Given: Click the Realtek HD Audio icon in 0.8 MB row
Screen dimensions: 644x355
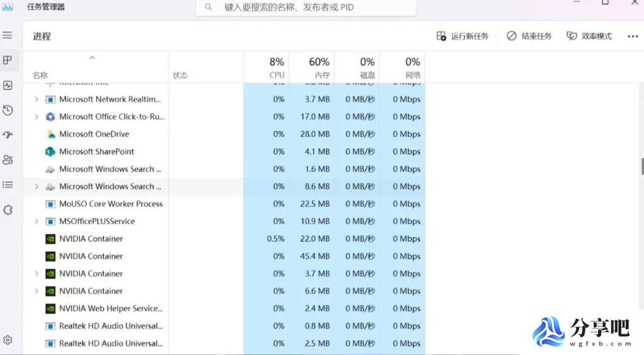Looking at the screenshot, I should click(50, 326).
